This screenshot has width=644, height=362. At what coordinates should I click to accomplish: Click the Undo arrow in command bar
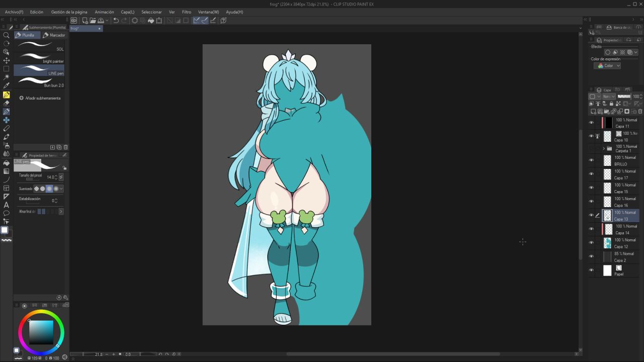[116, 21]
